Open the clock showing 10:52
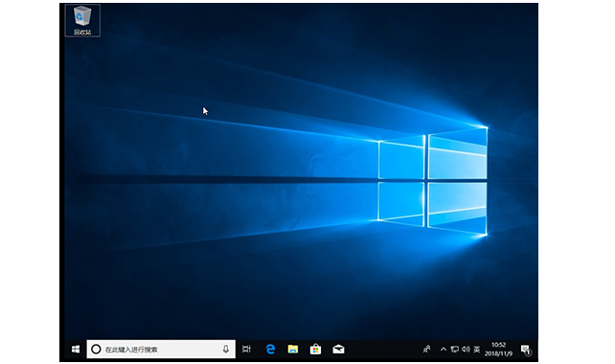 pos(498,345)
